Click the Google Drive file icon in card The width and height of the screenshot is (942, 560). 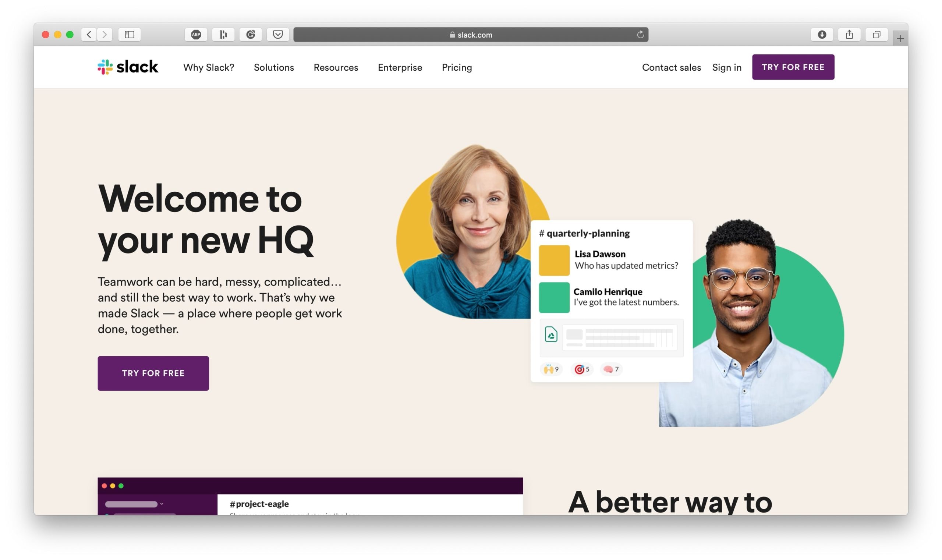[x=551, y=334]
